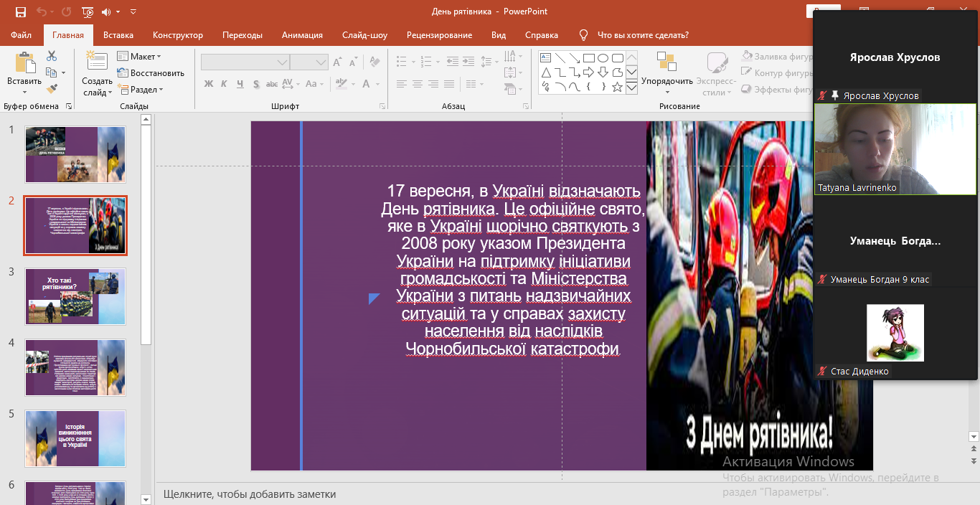Pick the Right Arrow block shape
Screen dimensions: 980x505
[x=588, y=72]
